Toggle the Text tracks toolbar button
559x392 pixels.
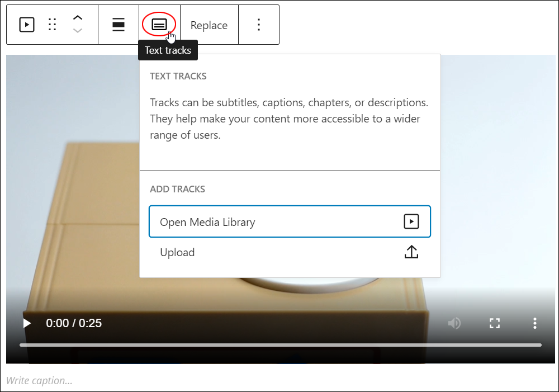coord(159,25)
